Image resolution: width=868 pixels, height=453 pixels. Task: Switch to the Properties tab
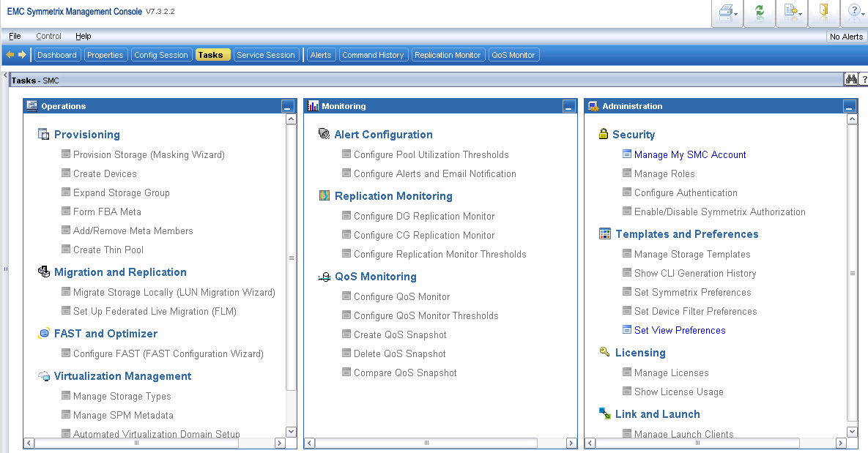[x=105, y=55]
